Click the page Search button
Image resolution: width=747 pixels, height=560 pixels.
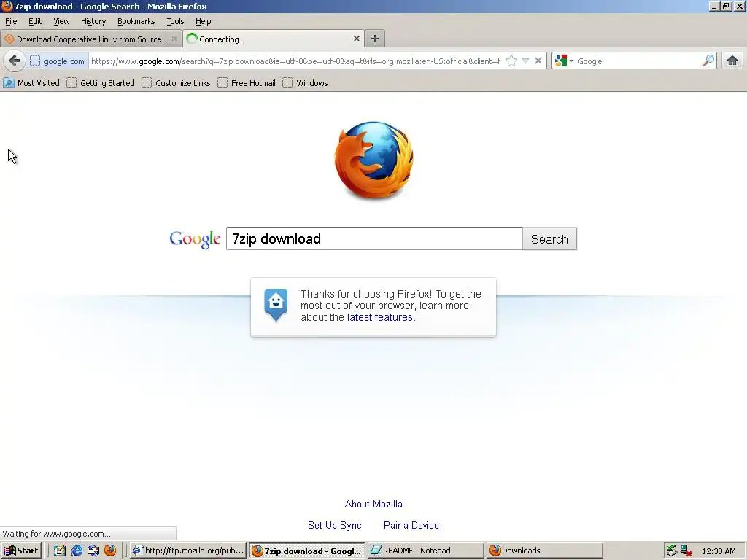click(550, 238)
